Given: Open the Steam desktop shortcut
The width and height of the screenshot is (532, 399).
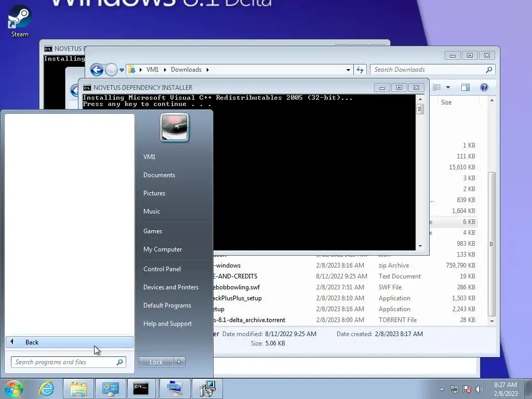Looking at the screenshot, I should (x=20, y=22).
